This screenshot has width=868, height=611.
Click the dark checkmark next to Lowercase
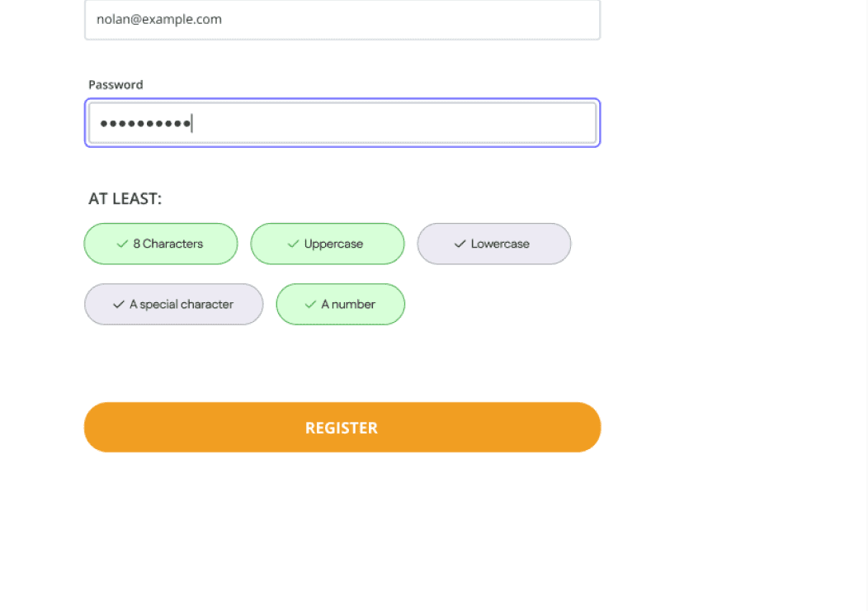460,244
